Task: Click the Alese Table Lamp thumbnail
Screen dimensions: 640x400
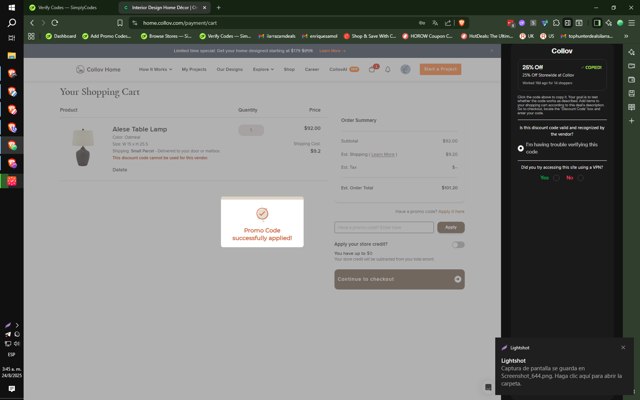Action: coord(83,147)
